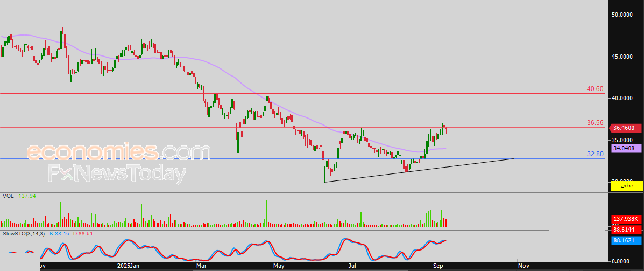Viewport: 644px width, 271px height.
Task: Click the Mar date axis label
Action: [x=202, y=266]
